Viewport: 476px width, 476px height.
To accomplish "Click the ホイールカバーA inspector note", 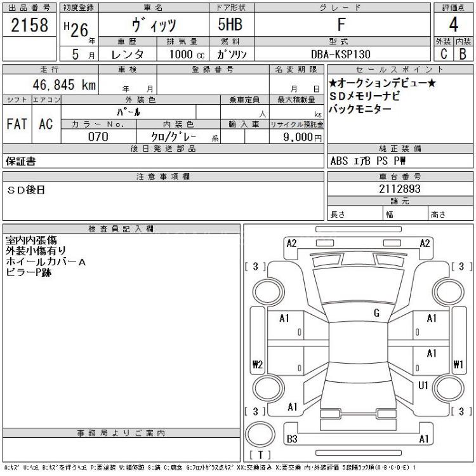I will [45, 261].
